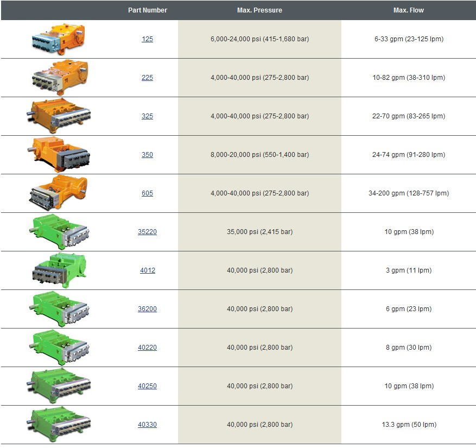
Task: Open part number 225 link
Action: coord(147,78)
